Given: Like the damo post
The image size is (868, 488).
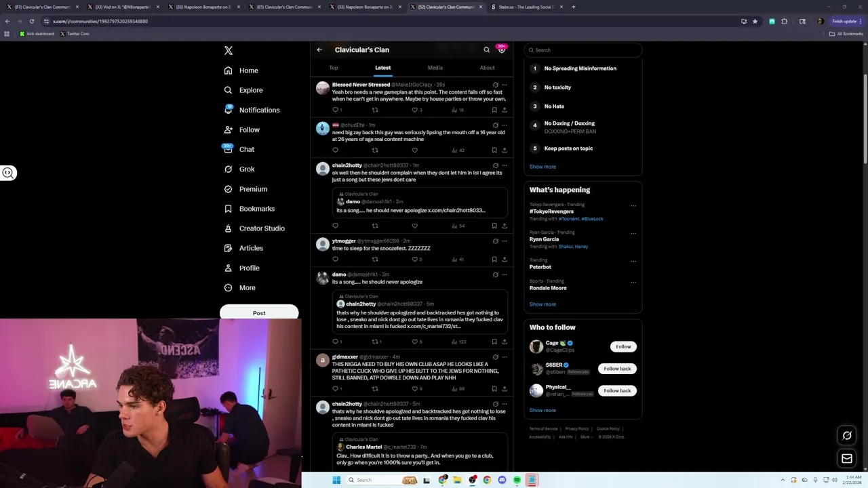Looking at the screenshot, I should click(415, 342).
